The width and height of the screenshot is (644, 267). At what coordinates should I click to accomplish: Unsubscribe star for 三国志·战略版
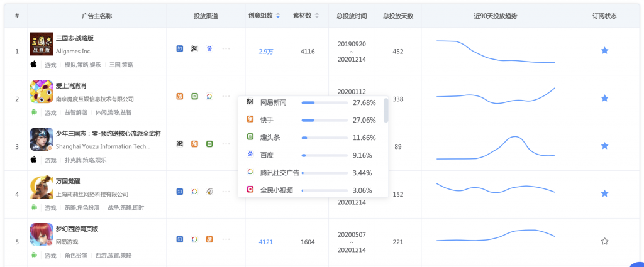coord(604,50)
